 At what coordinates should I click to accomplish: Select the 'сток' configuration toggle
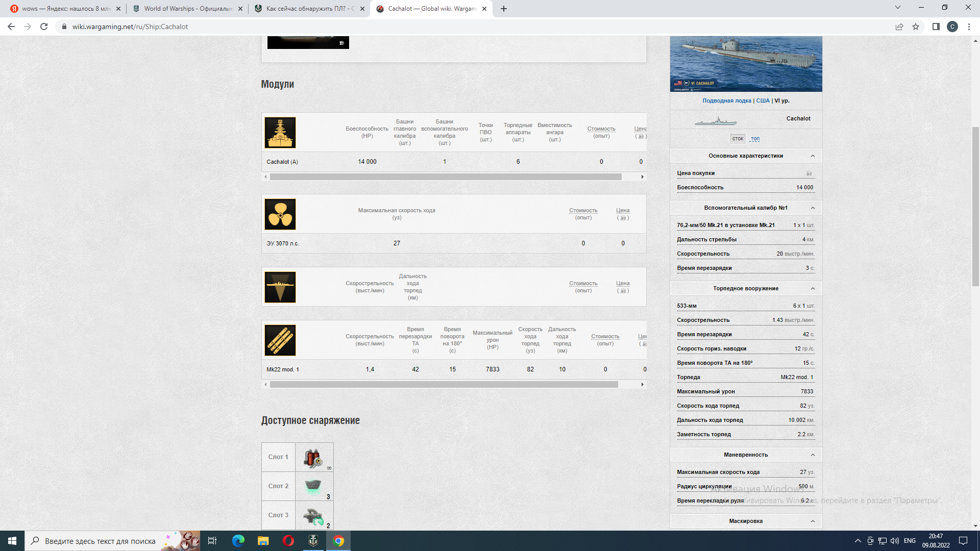(x=738, y=139)
